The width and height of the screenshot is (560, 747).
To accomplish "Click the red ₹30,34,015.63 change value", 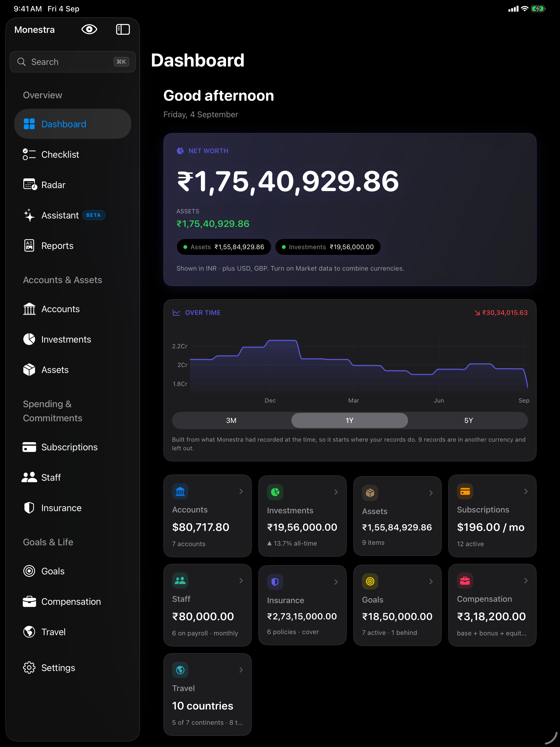I will click(x=505, y=313).
